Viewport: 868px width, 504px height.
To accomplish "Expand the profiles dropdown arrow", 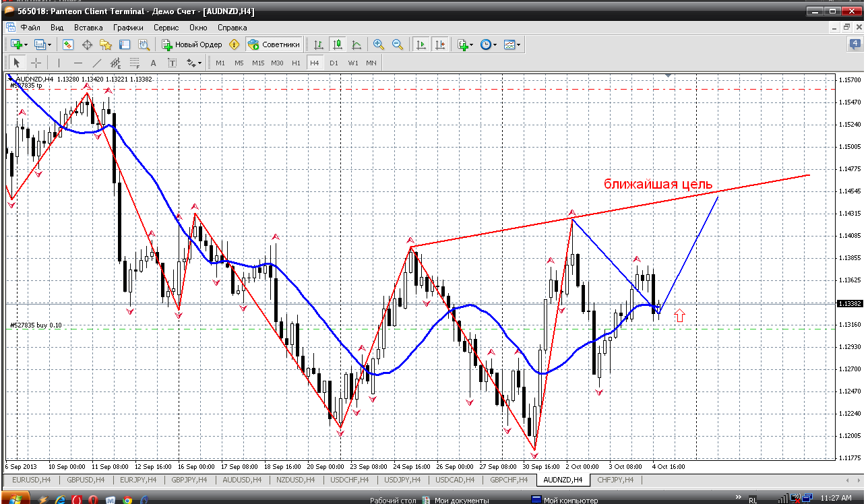I will 50,45.
